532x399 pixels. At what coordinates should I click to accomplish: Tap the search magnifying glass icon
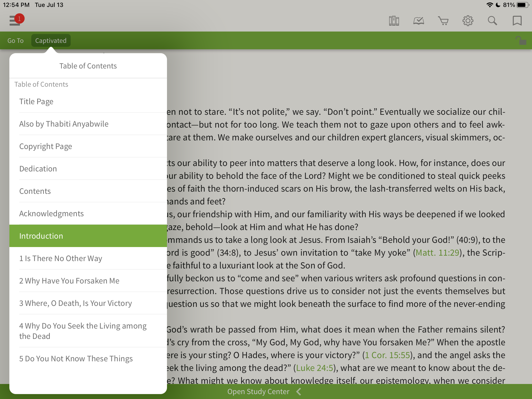coord(492,21)
